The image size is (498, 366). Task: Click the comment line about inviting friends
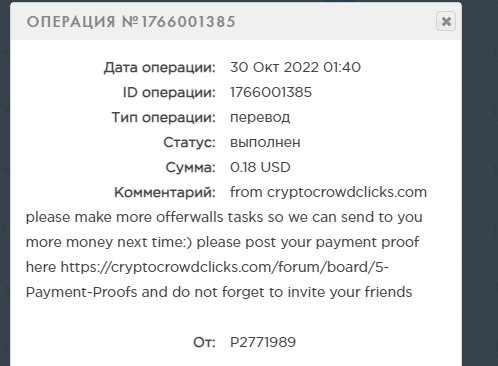219,292
